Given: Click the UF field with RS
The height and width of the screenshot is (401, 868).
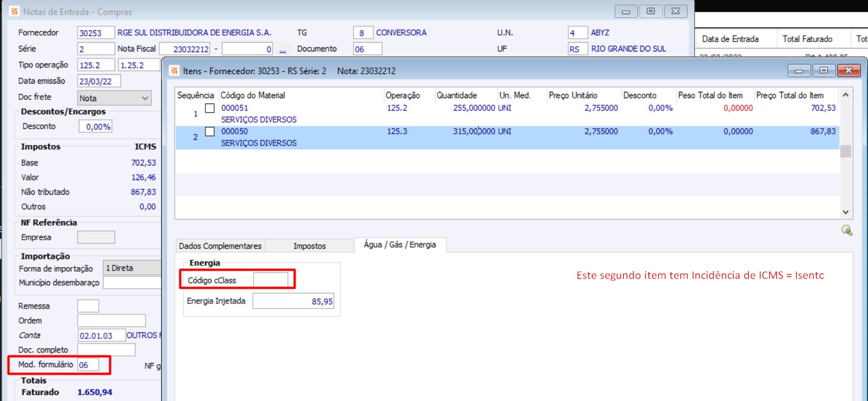Looking at the screenshot, I should [578, 49].
